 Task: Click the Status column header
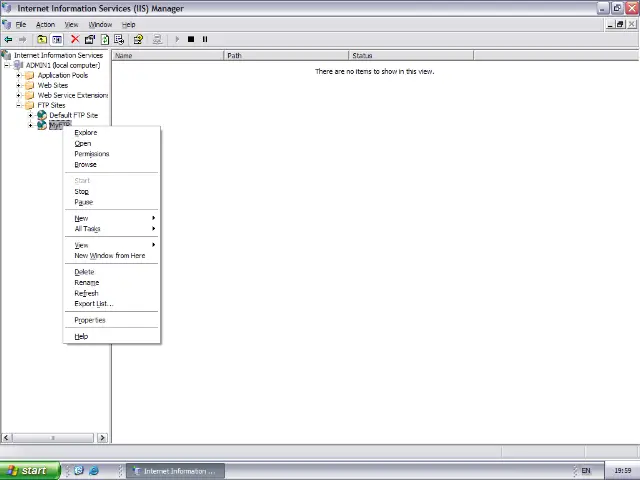click(411, 56)
